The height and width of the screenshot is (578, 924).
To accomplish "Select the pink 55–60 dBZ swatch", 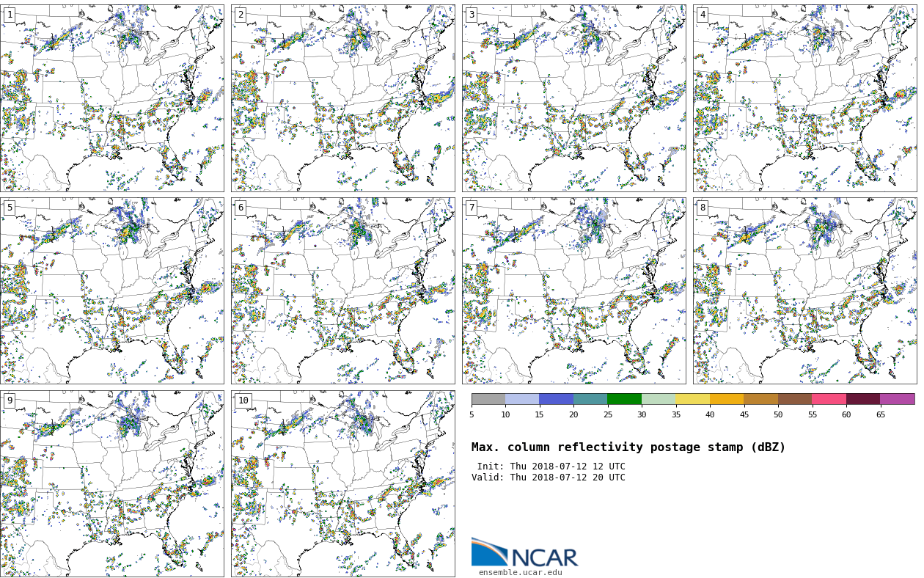I will (829, 399).
